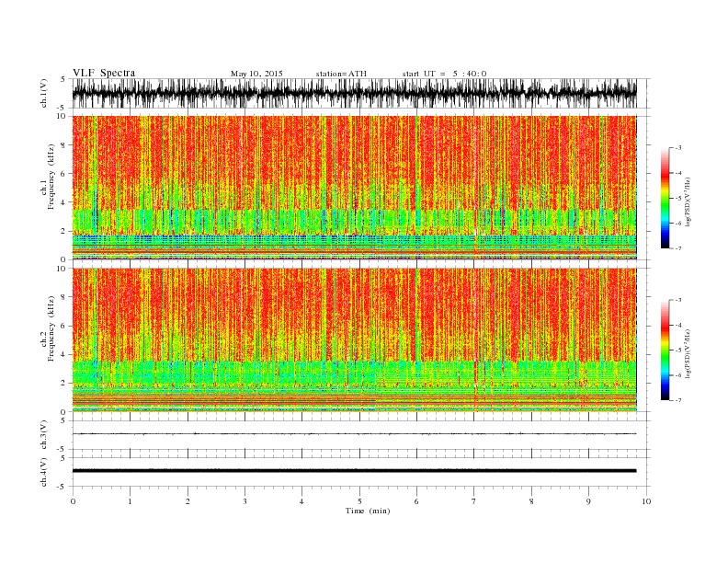This screenshot has width=728, height=563.
Task: Click the time axis tick label "10"
Action: 646,501
